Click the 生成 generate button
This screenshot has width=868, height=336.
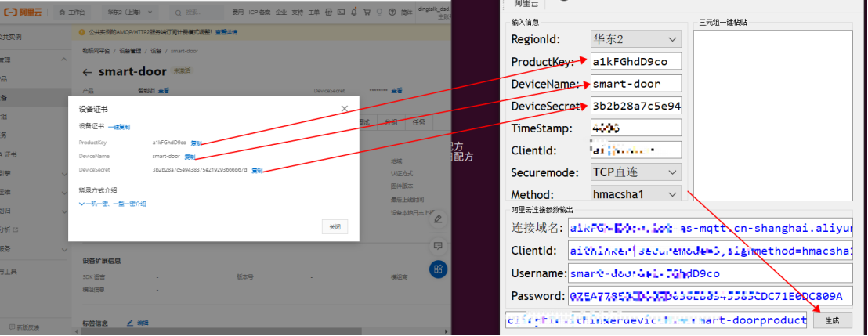click(832, 320)
